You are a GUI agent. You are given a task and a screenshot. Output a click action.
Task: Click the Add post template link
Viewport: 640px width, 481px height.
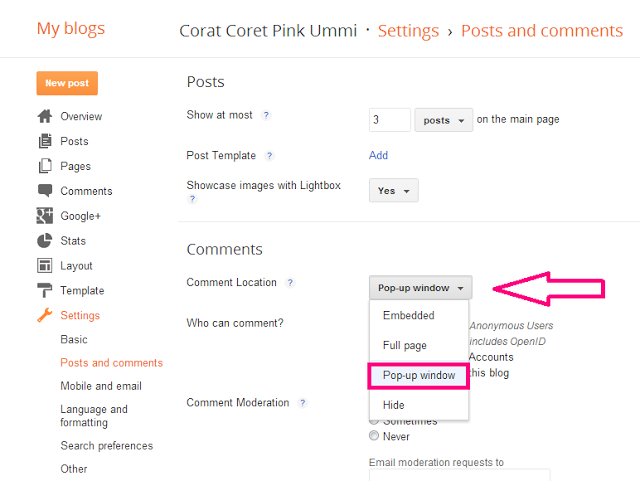pyautogui.click(x=378, y=155)
